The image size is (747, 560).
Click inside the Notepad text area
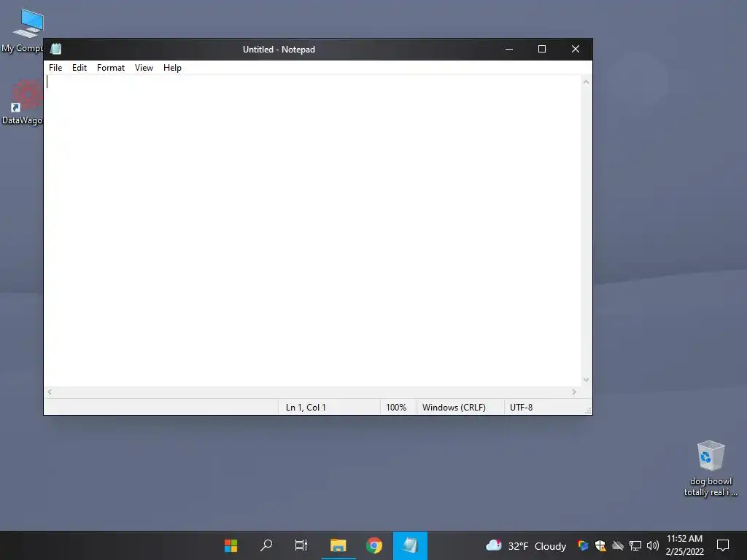point(312,231)
